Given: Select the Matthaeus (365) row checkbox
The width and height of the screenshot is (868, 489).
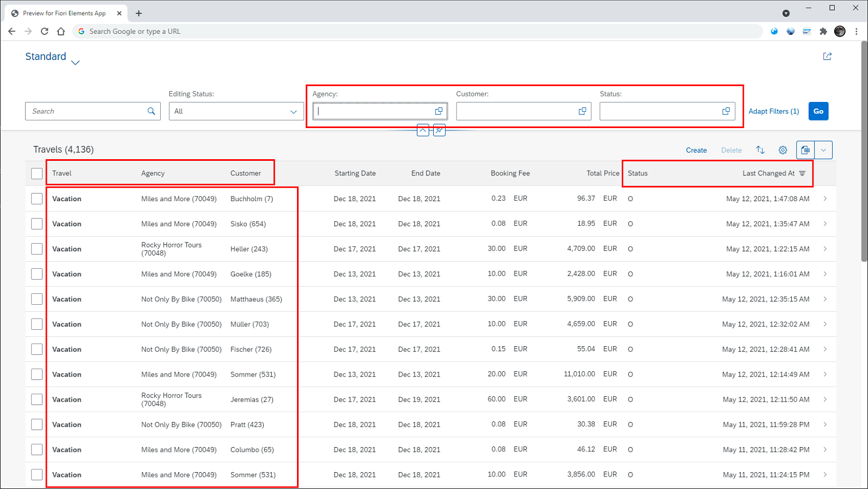Looking at the screenshot, I should pyautogui.click(x=37, y=299).
